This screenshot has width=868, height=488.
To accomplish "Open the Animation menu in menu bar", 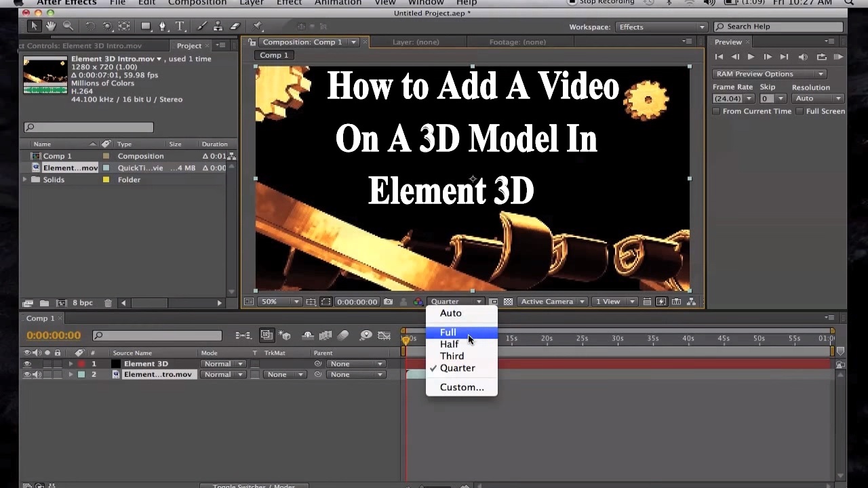I will (x=338, y=3).
